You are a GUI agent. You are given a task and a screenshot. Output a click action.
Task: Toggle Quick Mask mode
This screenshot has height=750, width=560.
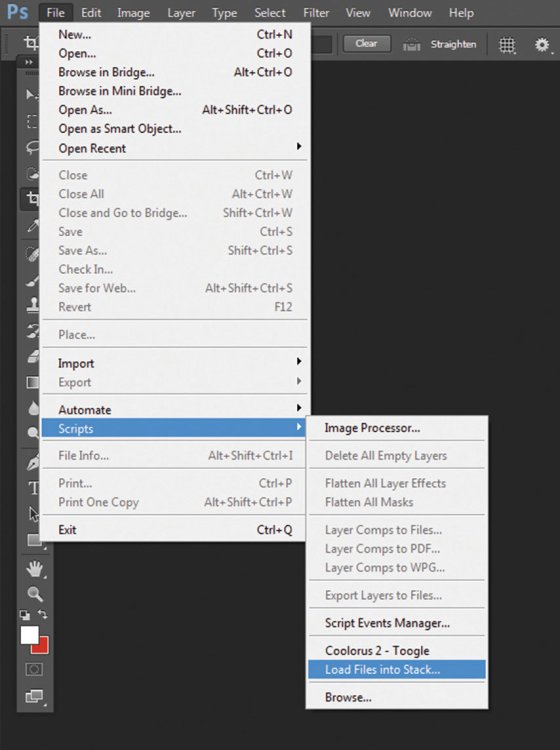pyautogui.click(x=34, y=669)
